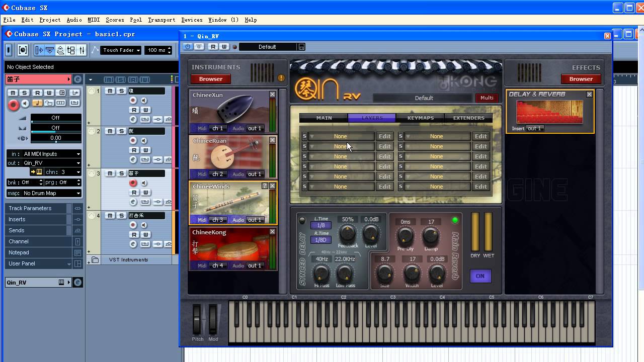Click the Inserts panel state icon
The height and width of the screenshot is (362, 644).
tap(77, 219)
